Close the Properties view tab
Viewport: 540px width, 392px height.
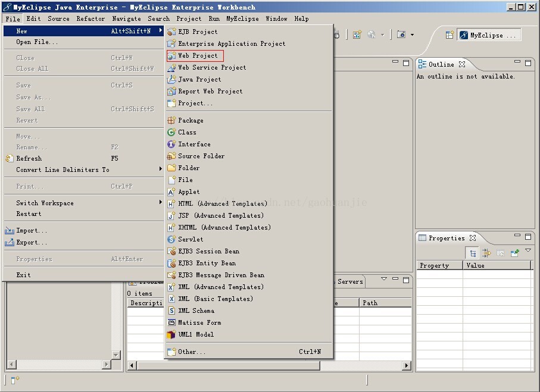point(473,238)
